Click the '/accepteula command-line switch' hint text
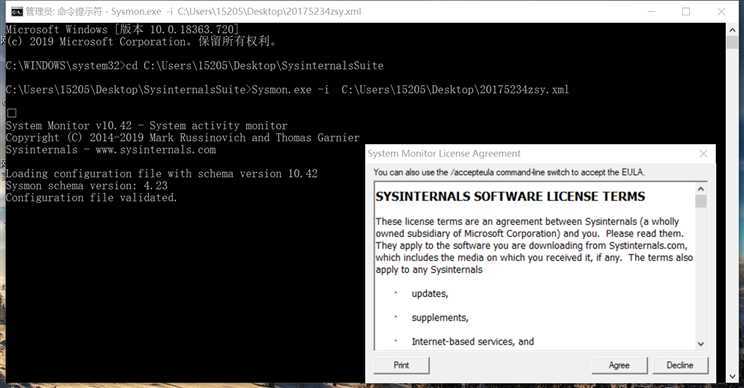The height and width of the screenshot is (388, 744). [509, 172]
